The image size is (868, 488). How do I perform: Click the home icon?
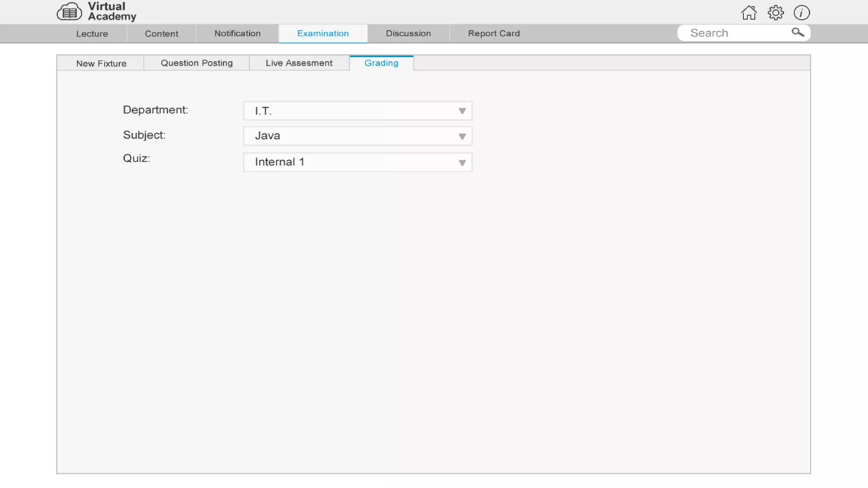click(x=749, y=13)
